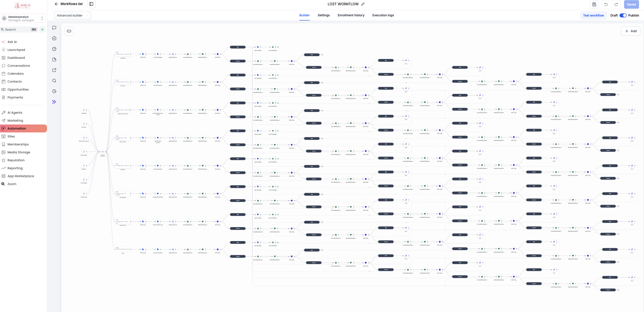Click the Saved button
Screen dimensions: 644x312
coord(631,4)
